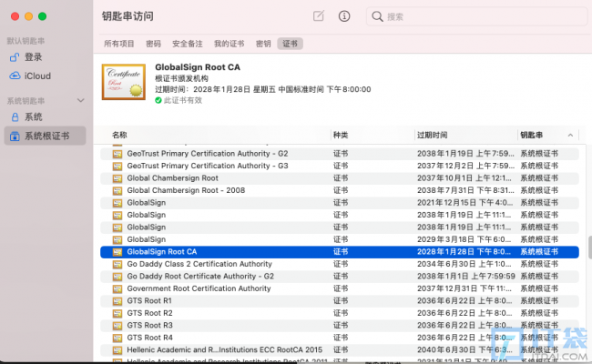Screen dimensions: 592x364
Task: Select the GTS Root R1 name
Action: 149,300
